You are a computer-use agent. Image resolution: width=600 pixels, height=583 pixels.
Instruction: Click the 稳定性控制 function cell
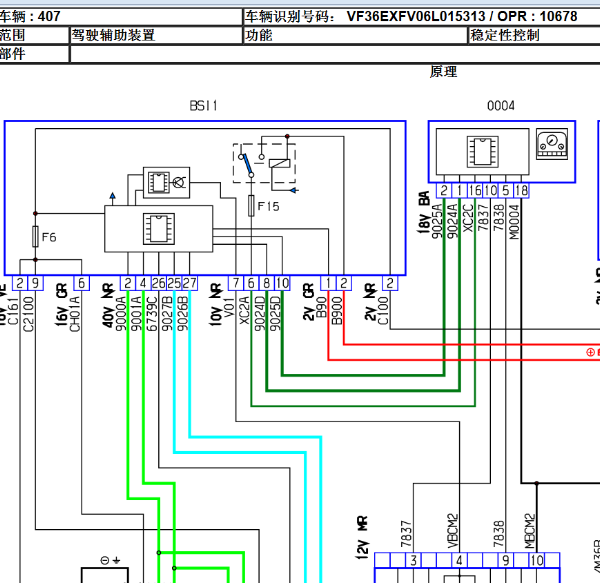pos(534,35)
